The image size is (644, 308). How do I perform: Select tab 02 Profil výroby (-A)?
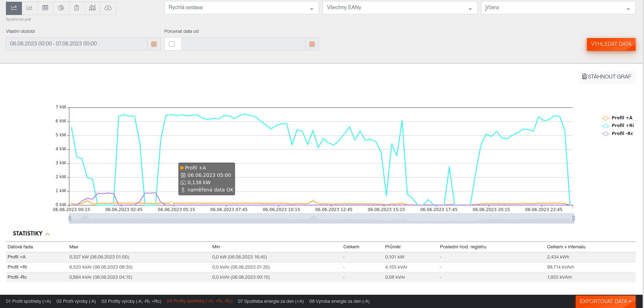coord(76,301)
